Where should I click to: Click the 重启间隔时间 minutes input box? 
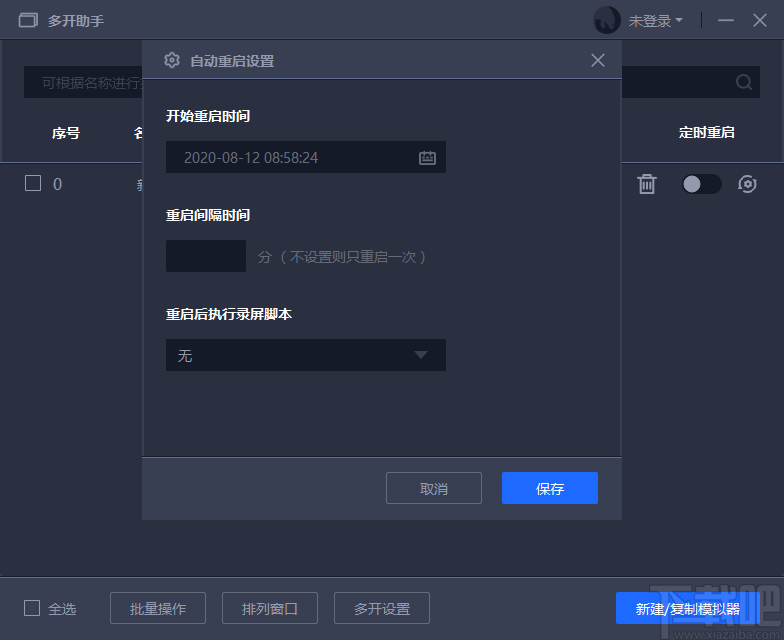[206, 256]
